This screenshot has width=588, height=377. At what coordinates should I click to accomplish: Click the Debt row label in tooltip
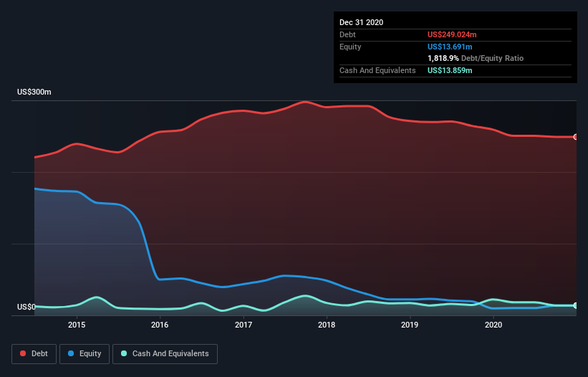click(347, 34)
